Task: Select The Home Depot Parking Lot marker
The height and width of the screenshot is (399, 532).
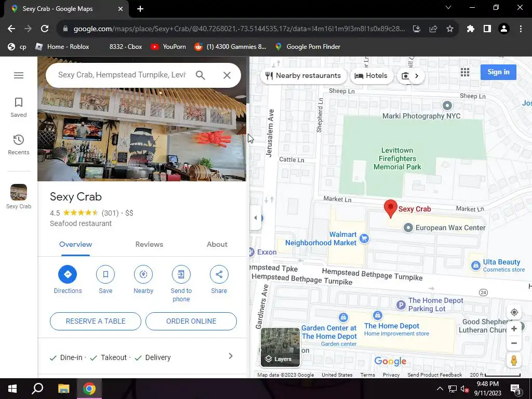Action: pyautogui.click(x=401, y=305)
